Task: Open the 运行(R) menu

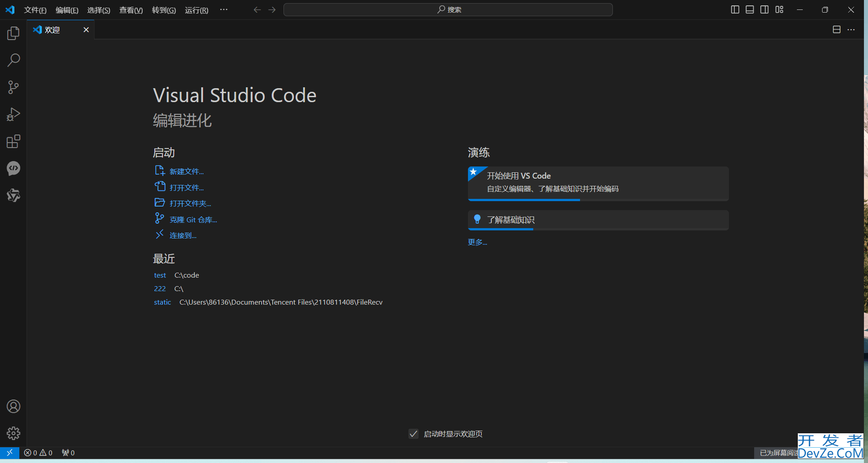Action: pyautogui.click(x=197, y=10)
